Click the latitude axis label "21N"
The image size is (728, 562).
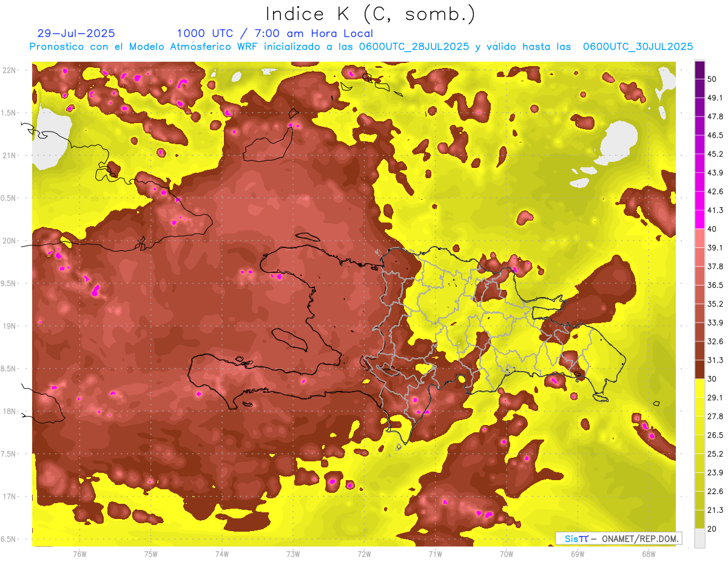click(9, 156)
